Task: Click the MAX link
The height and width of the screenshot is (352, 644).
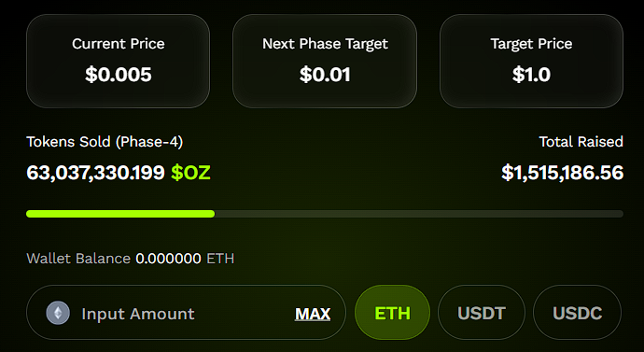Action: point(313,315)
